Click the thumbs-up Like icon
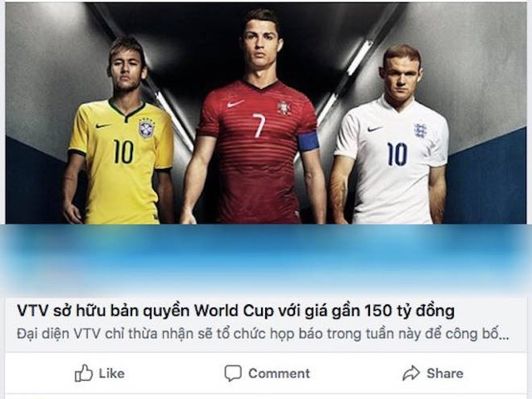The width and height of the screenshot is (532, 399). pyautogui.click(x=83, y=373)
